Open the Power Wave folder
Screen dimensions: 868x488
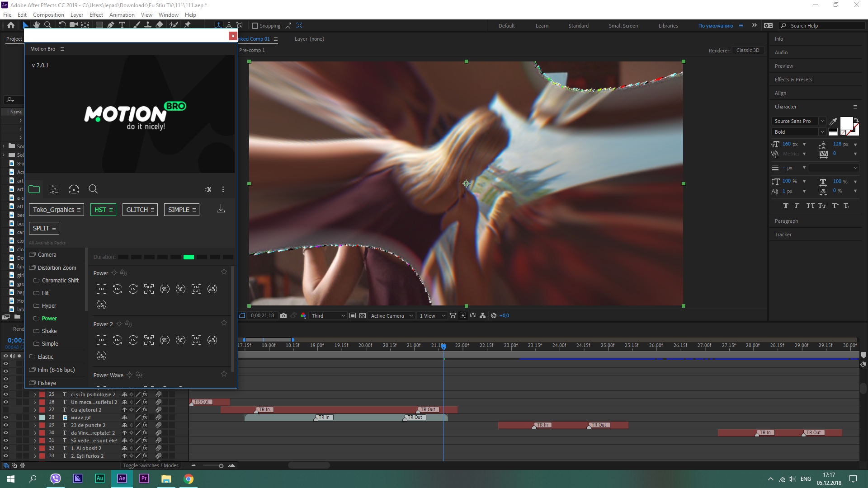point(108,375)
